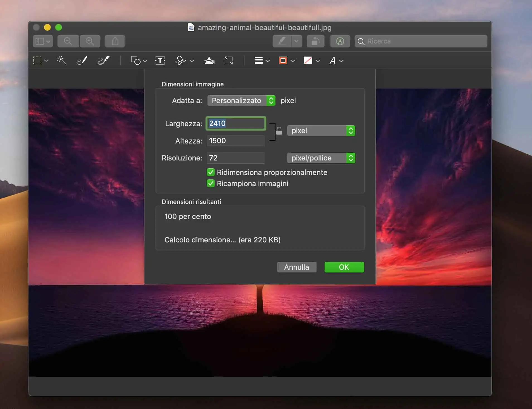Cancel the dialog with Annulla
Viewport: 532px width, 409px height.
(296, 267)
